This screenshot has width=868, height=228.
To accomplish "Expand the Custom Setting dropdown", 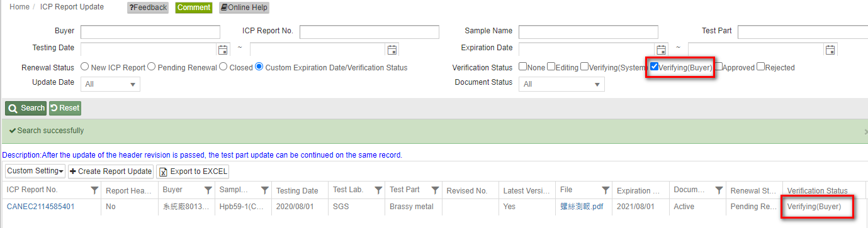I will (x=35, y=171).
